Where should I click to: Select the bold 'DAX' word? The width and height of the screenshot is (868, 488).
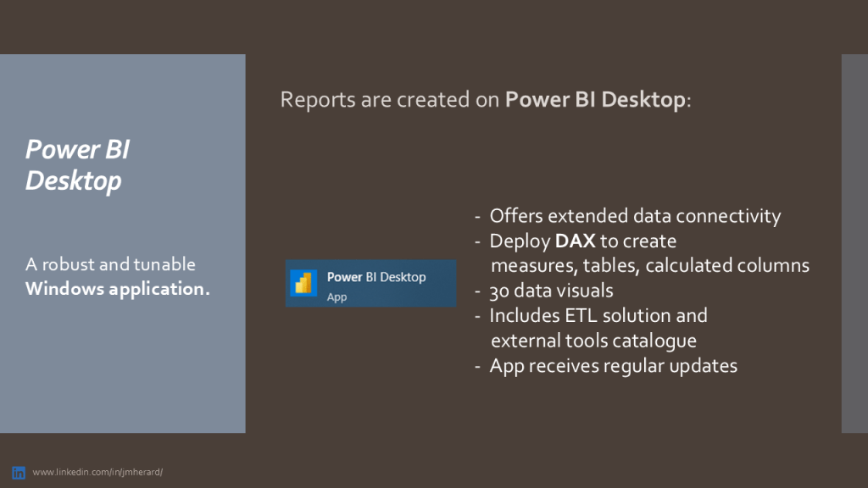click(x=575, y=241)
